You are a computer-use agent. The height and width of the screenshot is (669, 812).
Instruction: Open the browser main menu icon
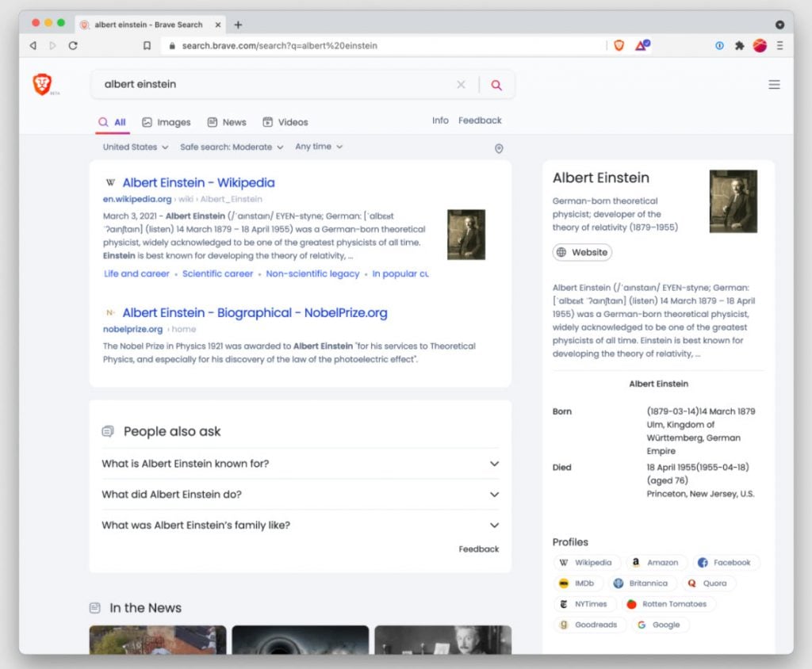pyautogui.click(x=780, y=45)
